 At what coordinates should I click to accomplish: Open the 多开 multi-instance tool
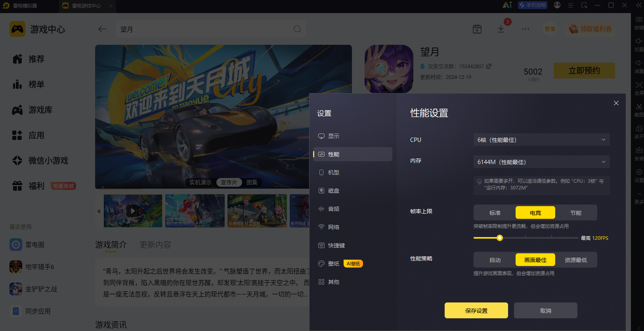pos(639,132)
